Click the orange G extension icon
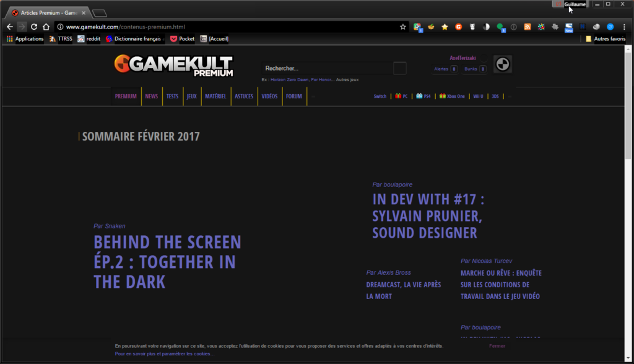Viewport: 634px width, 364px height. 459,27
